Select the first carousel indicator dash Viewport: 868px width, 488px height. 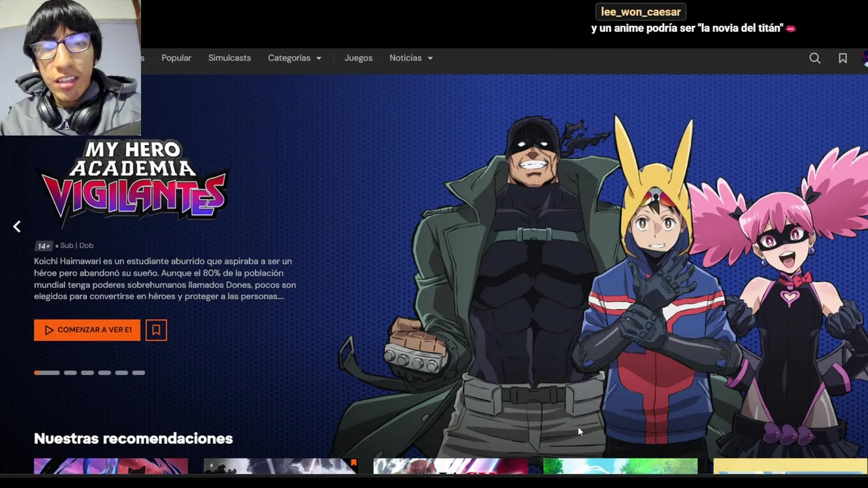[47, 373]
